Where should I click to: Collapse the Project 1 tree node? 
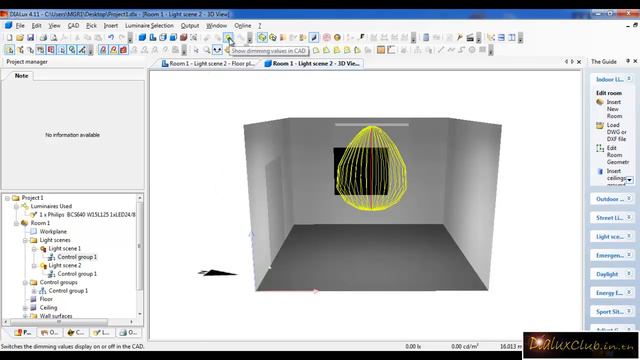click(x=7, y=198)
